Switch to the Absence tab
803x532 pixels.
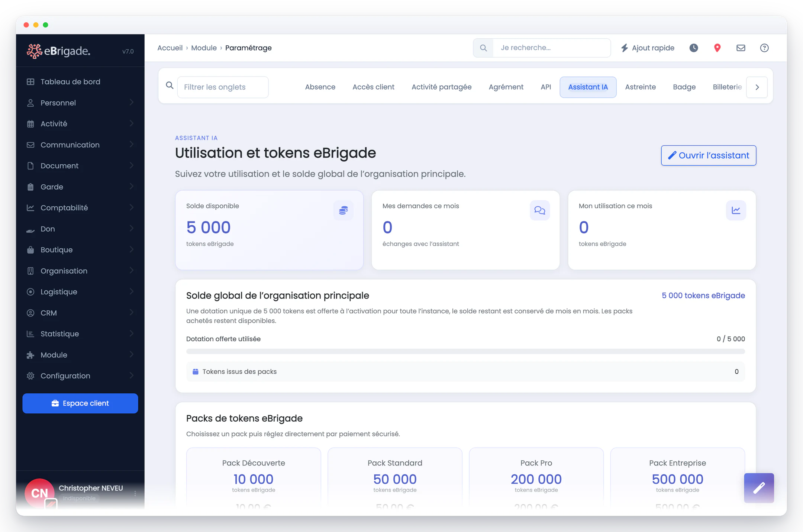click(320, 87)
